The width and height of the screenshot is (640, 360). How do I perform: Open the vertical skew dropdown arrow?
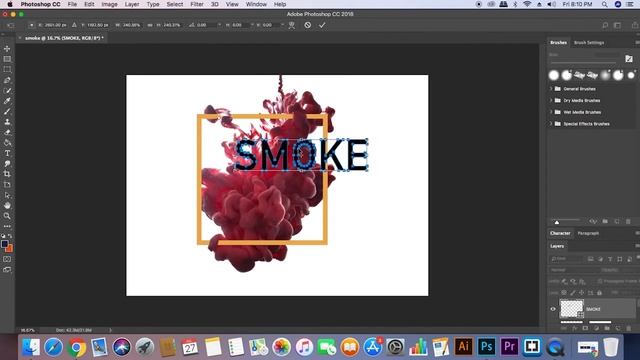pyautogui.click(x=282, y=25)
